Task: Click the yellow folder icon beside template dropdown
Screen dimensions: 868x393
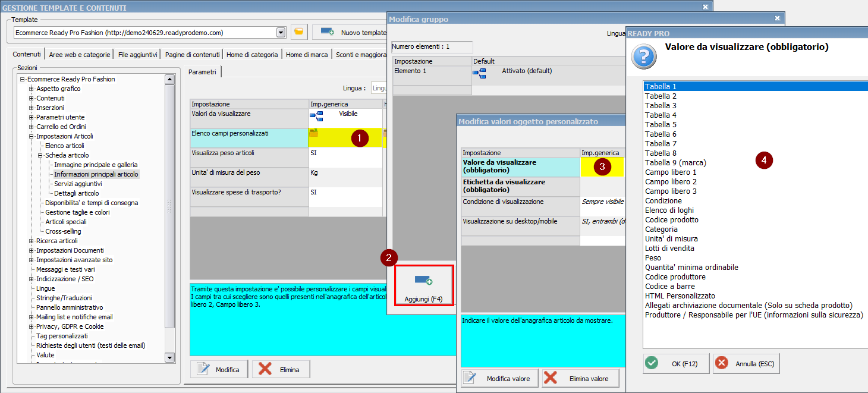Action: tap(299, 32)
